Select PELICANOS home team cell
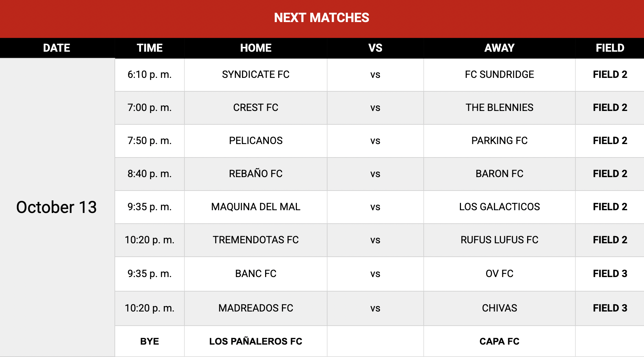This screenshot has width=644, height=357. [256, 141]
